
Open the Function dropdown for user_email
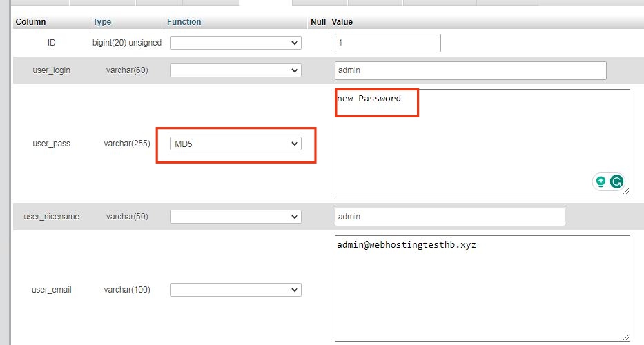[x=236, y=290]
